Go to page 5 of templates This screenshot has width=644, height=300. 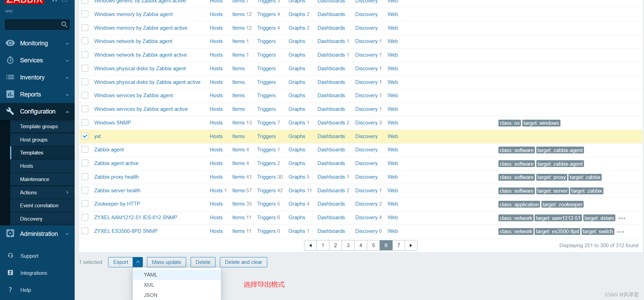point(373,245)
